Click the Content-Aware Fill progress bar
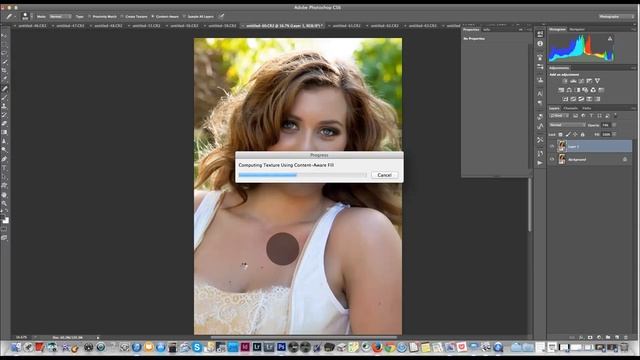The width and height of the screenshot is (640, 360). 302,175
